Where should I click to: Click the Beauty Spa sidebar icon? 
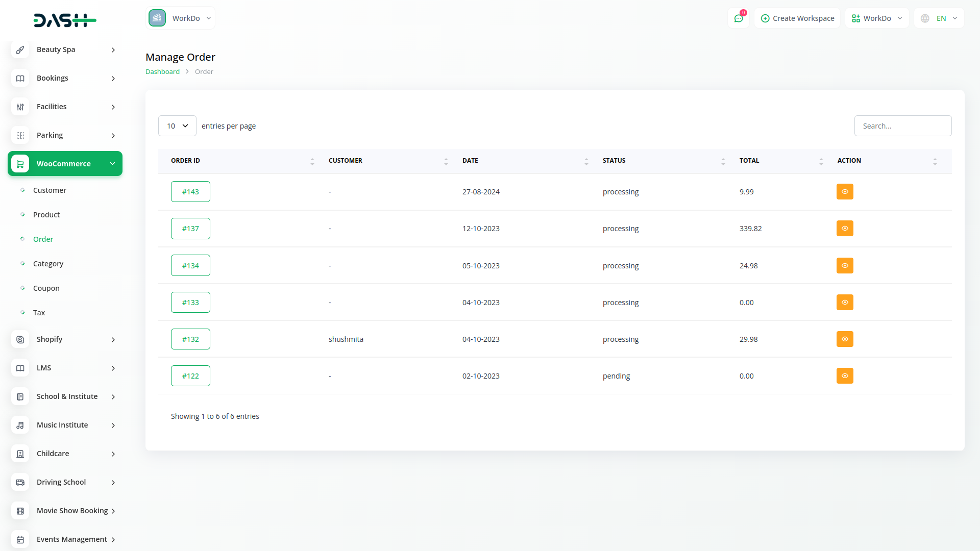[20, 49]
